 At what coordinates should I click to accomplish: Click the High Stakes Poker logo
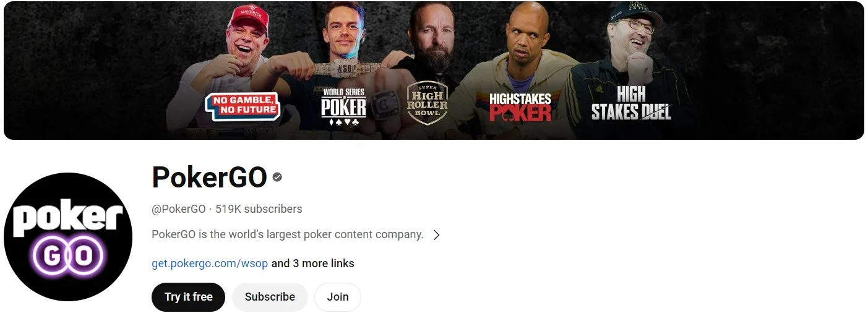pyautogui.click(x=520, y=106)
